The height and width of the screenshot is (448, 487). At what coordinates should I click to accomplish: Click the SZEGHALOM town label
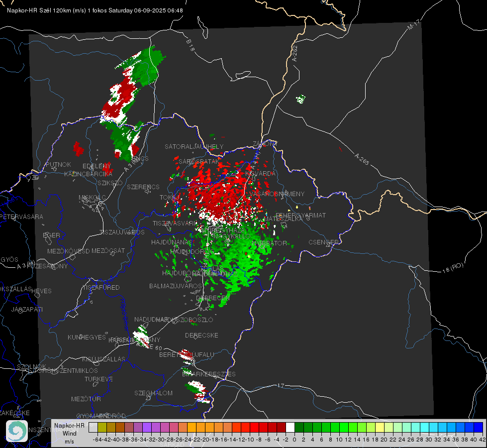tap(153, 393)
